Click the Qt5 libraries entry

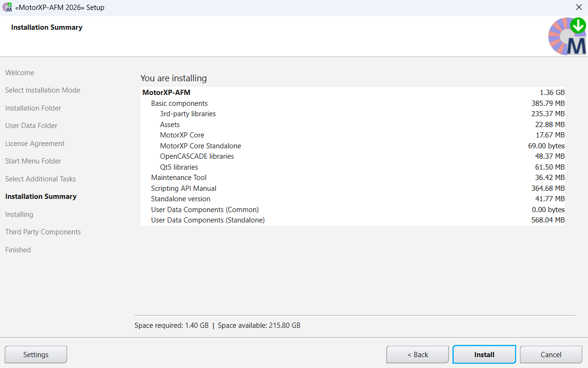[x=179, y=167]
